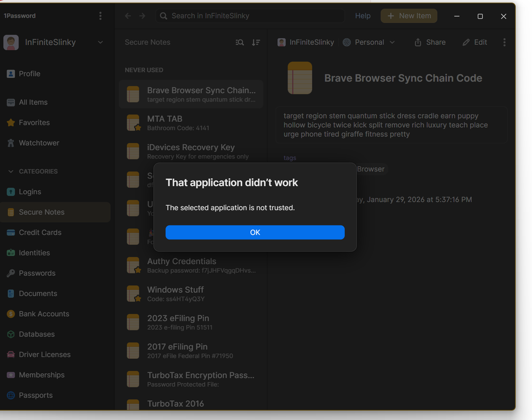The image size is (532, 420).
Task: Open the Help link
Action: (x=363, y=16)
